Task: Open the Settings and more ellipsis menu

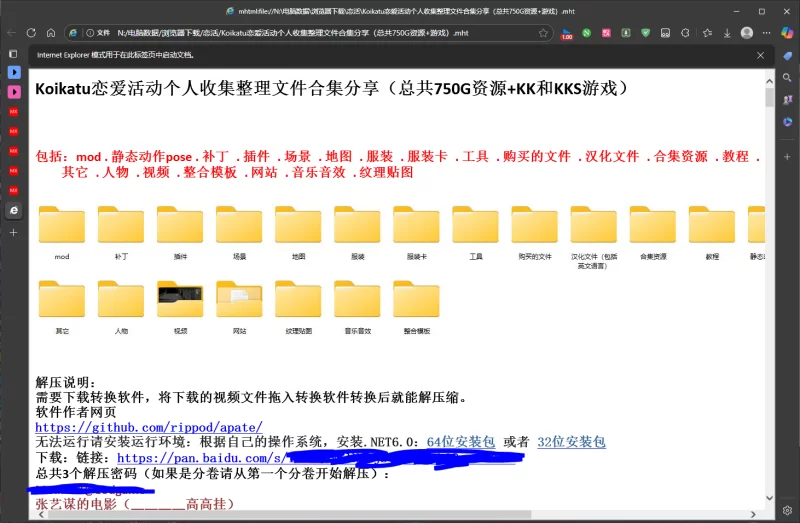Action: (766, 33)
